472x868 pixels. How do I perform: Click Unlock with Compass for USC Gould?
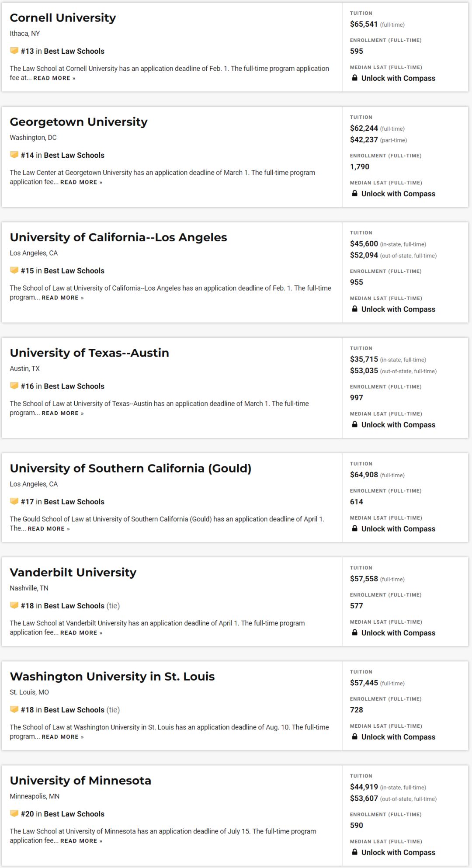(398, 528)
